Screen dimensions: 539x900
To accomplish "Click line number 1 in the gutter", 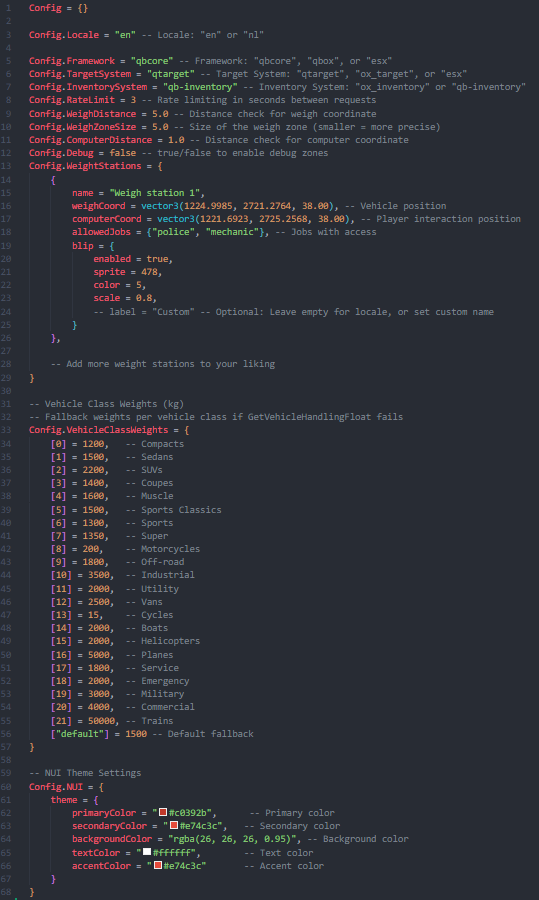I will [8, 9].
